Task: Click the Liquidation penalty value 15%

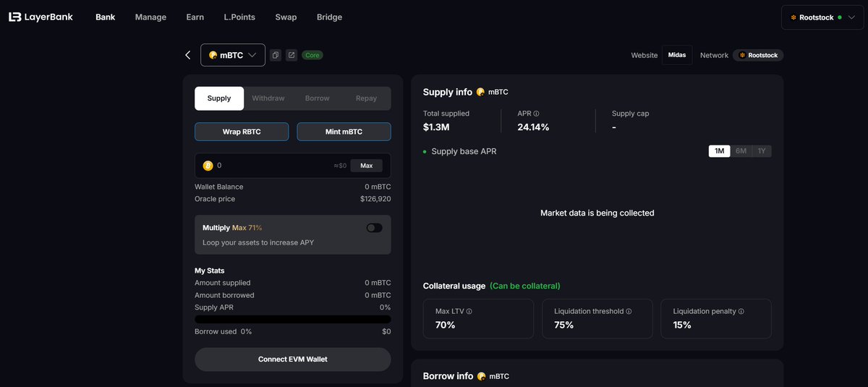Action: click(x=682, y=326)
